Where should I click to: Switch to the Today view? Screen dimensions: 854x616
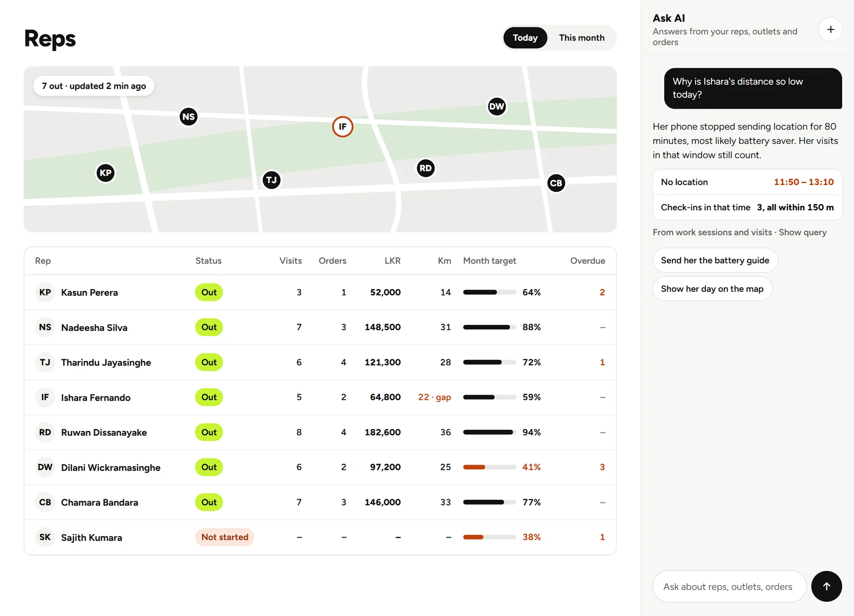[x=525, y=37]
